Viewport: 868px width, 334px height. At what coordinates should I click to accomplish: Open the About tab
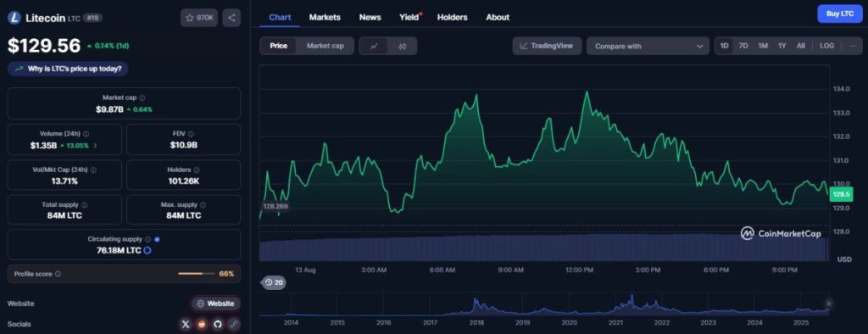coord(498,17)
